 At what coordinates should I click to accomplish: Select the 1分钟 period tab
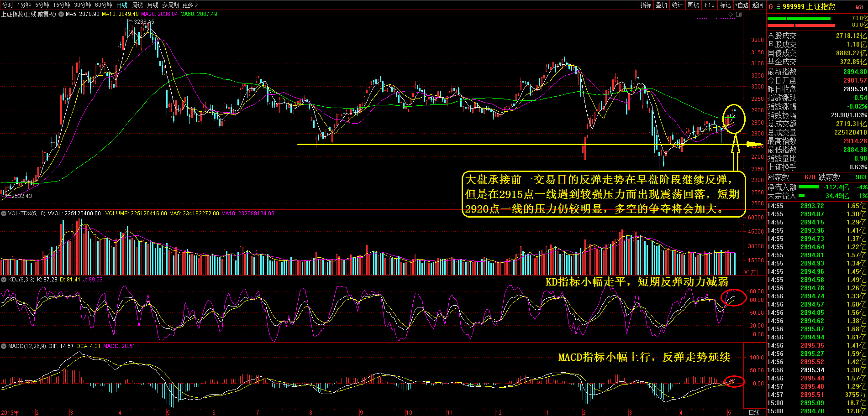[x=24, y=5]
